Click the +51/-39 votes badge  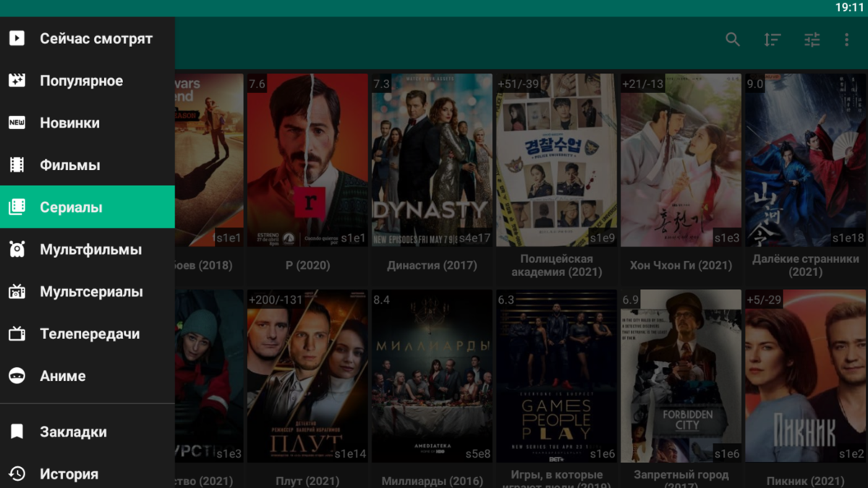[519, 84]
